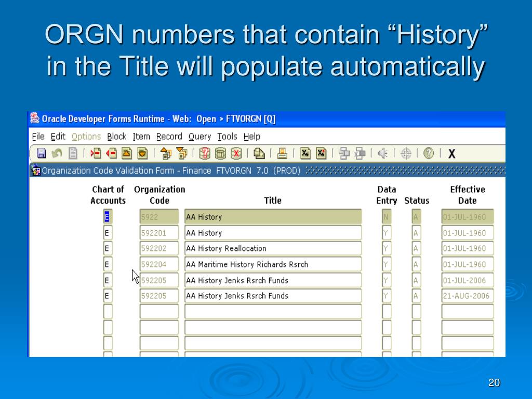Click the Effective Date column header

(x=468, y=195)
